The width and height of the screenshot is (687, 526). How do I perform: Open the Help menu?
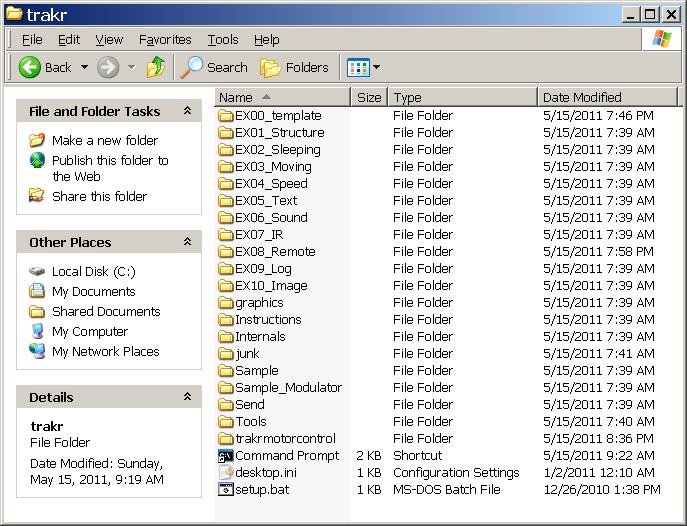pyautogui.click(x=266, y=39)
